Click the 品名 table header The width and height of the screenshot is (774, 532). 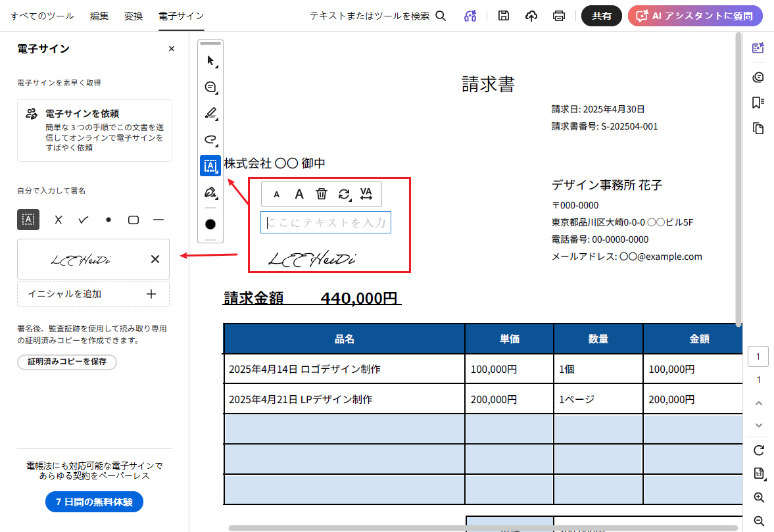tap(344, 339)
